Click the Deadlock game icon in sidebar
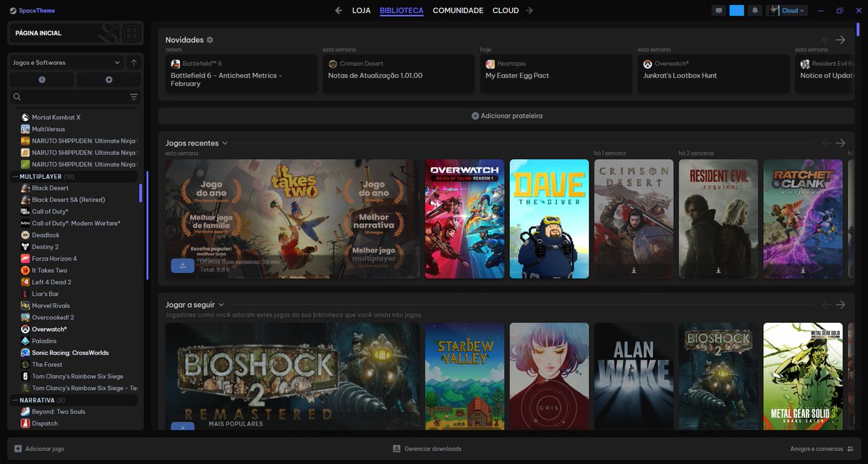Image resolution: width=868 pixels, height=464 pixels. [x=25, y=235]
